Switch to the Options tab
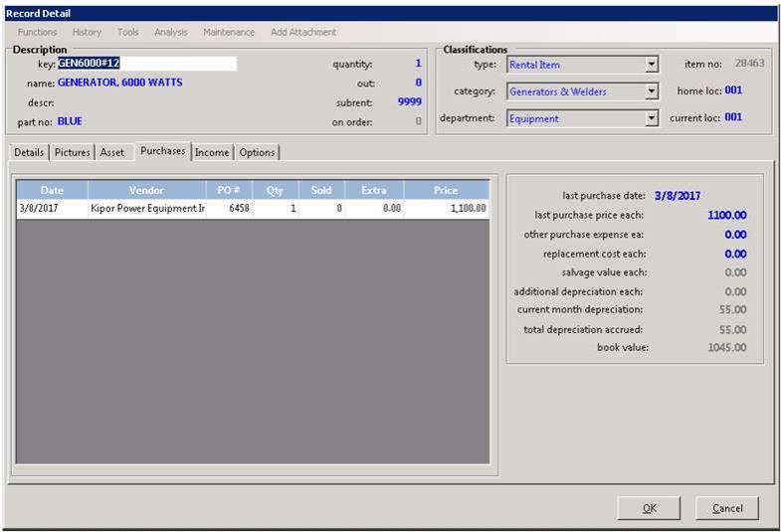The width and height of the screenshot is (781, 532). [x=257, y=152]
